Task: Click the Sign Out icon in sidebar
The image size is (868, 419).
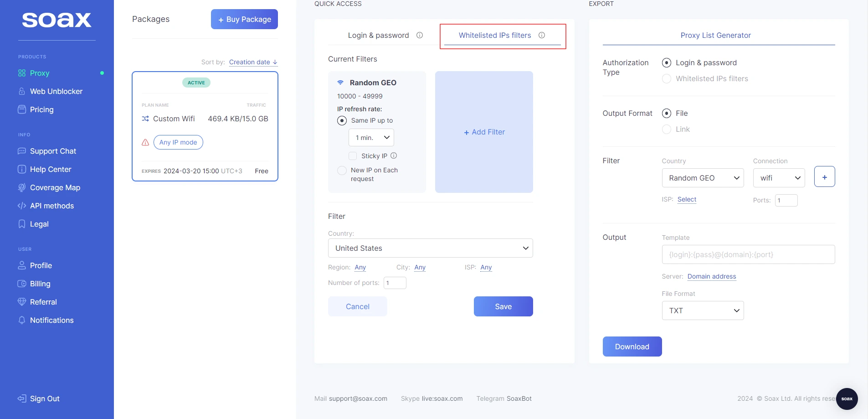Action: point(22,398)
